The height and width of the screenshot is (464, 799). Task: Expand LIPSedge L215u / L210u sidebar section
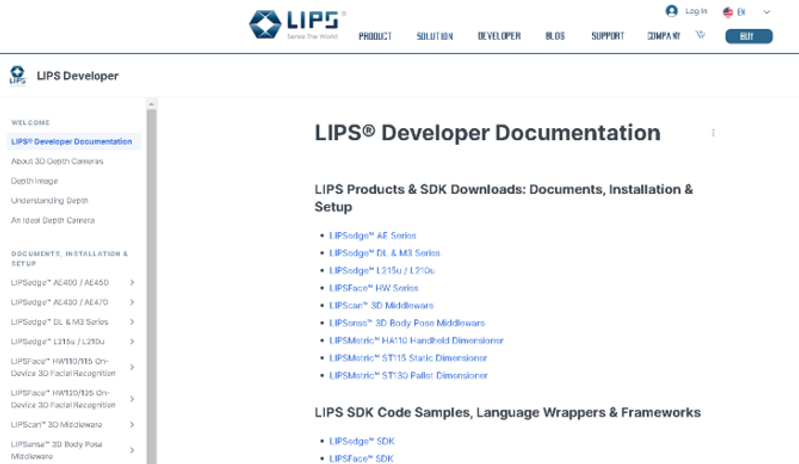(132, 341)
